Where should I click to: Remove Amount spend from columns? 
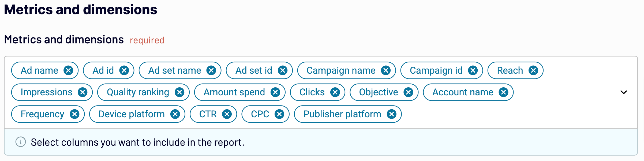(x=275, y=92)
